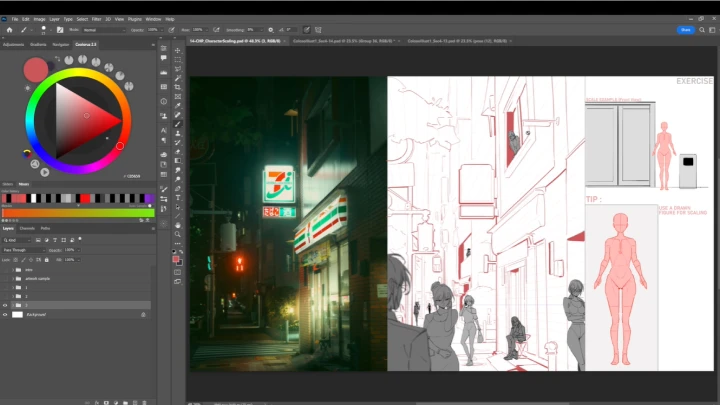Select the Zoom tool
The image size is (720, 405).
178,234
